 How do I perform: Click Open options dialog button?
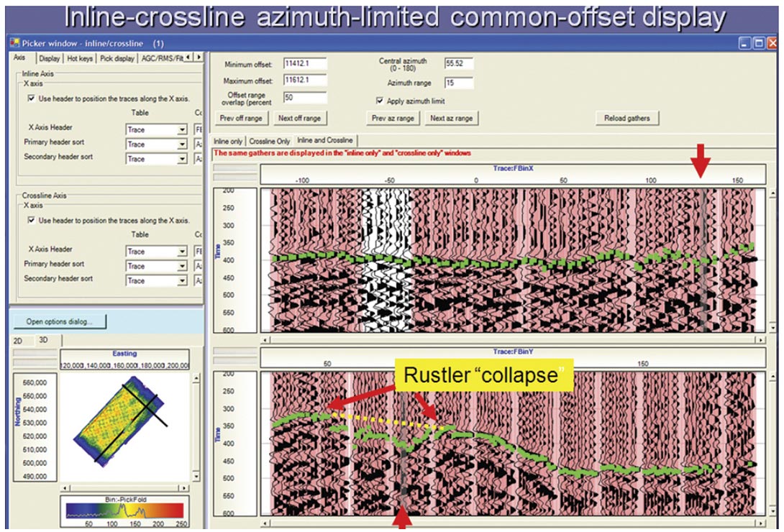[60, 321]
